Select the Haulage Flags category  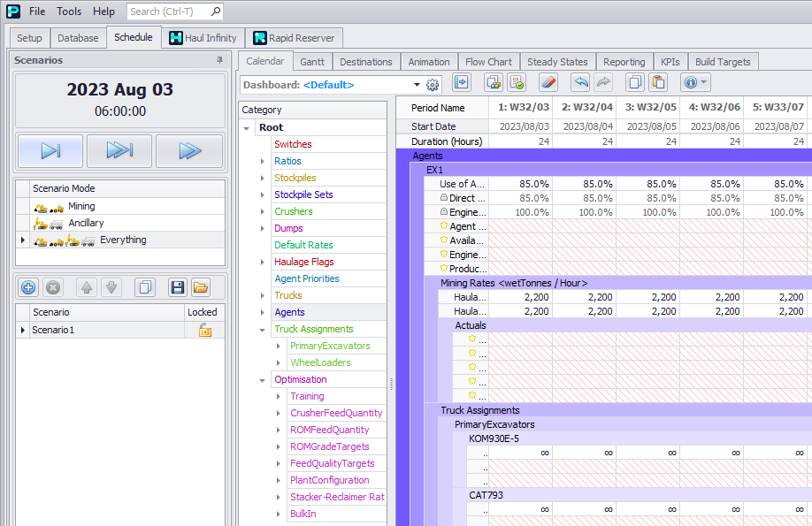[303, 262]
